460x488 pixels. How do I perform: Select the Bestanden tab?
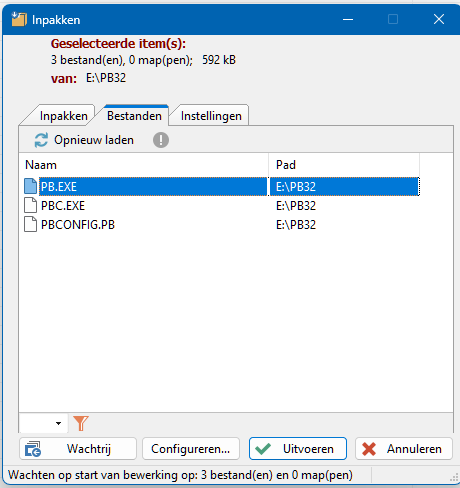(134, 116)
